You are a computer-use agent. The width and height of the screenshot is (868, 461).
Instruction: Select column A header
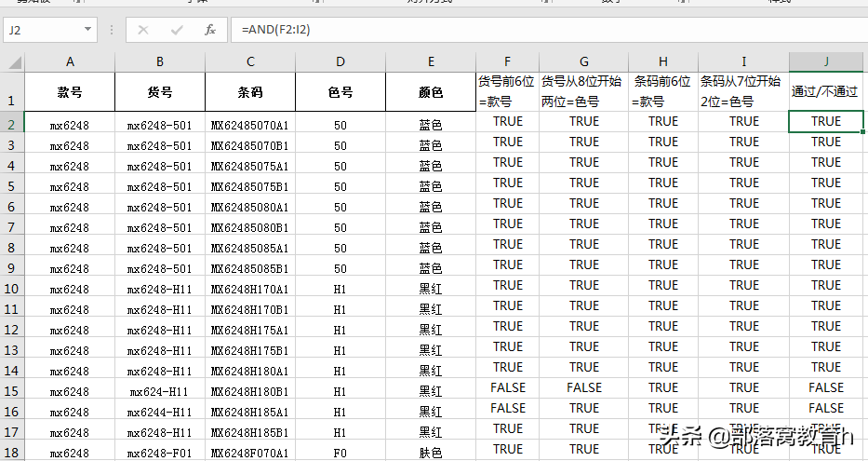coord(70,62)
